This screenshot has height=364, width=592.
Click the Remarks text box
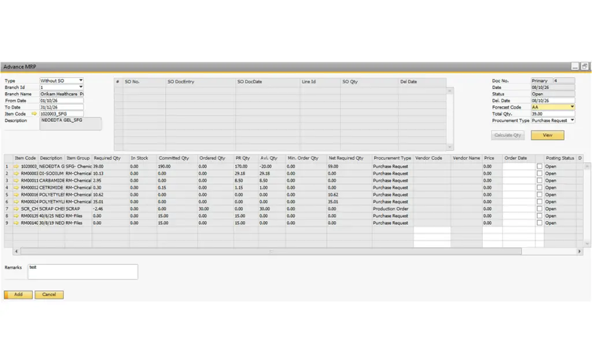(x=83, y=272)
